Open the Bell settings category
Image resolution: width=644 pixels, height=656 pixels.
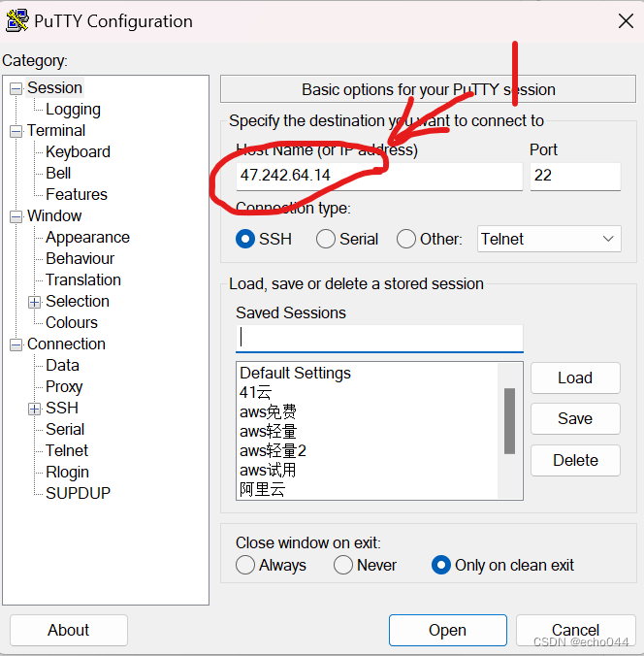[58, 173]
